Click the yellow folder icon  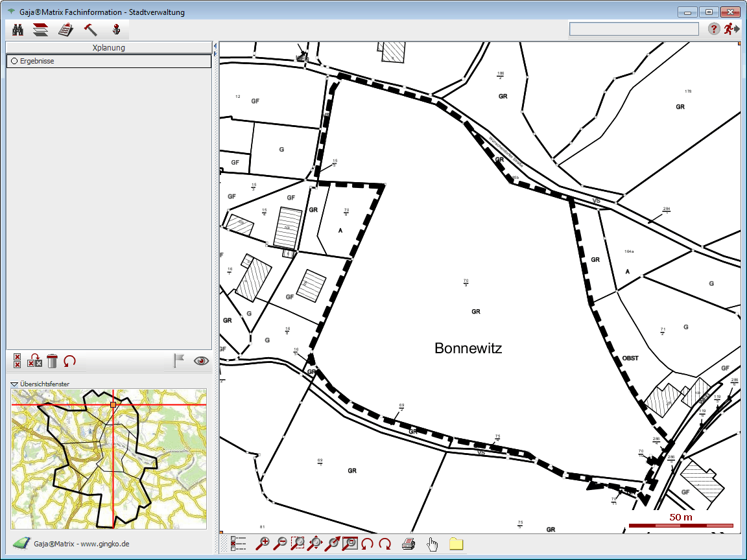click(x=456, y=544)
